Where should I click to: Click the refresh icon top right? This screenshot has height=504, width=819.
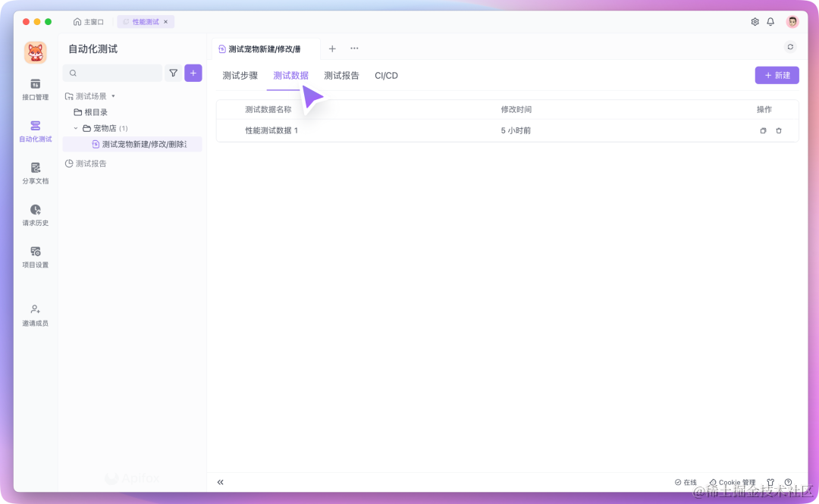790,47
